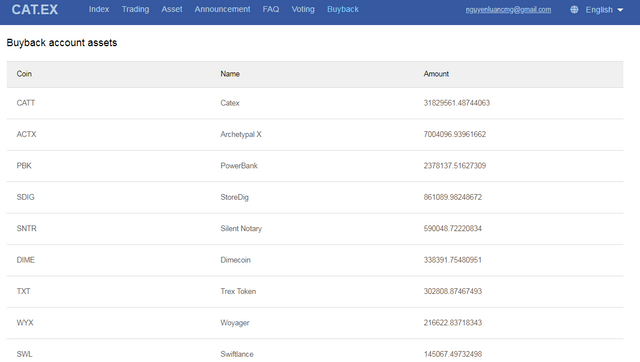
Task: Click the Amount column header
Action: 436,74
